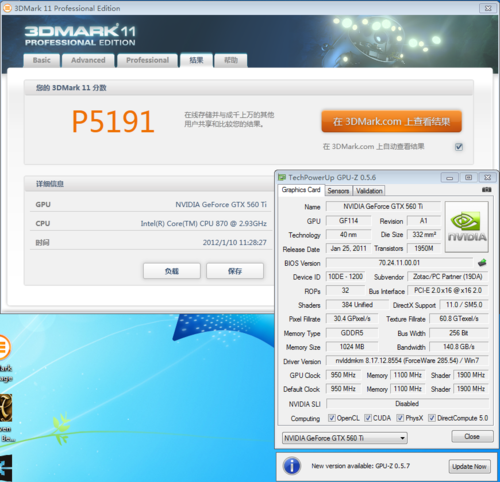This screenshot has height=482, width=500.
Task: Click the Texture Fillrate field 60.8 GTexel/s
Action: click(459, 319)
